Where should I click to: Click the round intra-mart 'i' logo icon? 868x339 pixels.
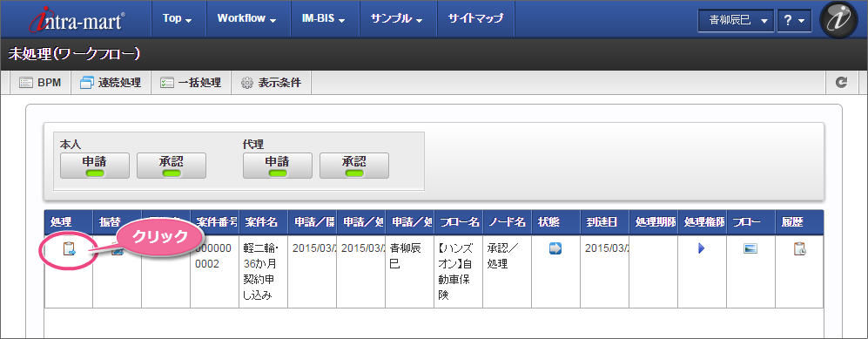[838, 19]
